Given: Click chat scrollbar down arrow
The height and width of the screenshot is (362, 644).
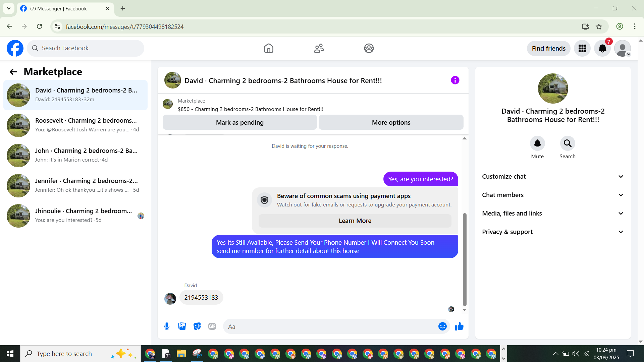Looking at the screenshot, I should coord(465,310).
